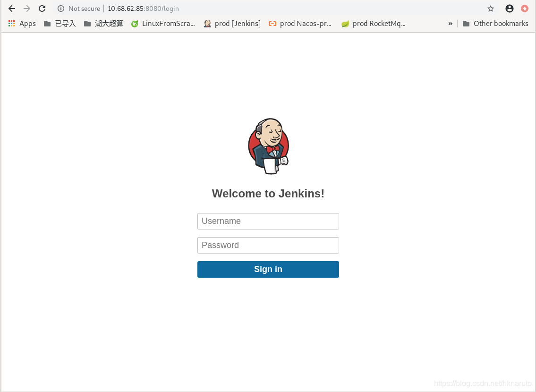The image size is (536, 392).
Task: Focus the Password input field
Action: click(x=268, y=246)
